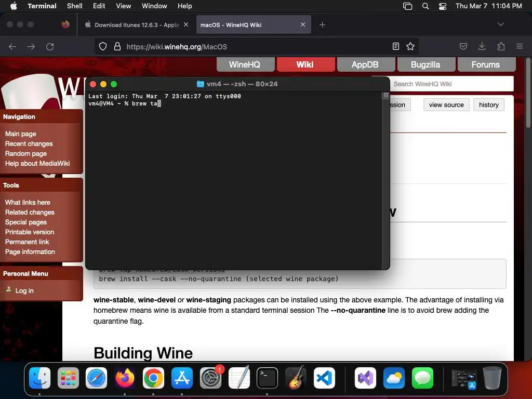This screenshot has width=532, height=399.
Task: List all tabs dropdown arrow in Firefox
Action: click(x=500, y=24)
